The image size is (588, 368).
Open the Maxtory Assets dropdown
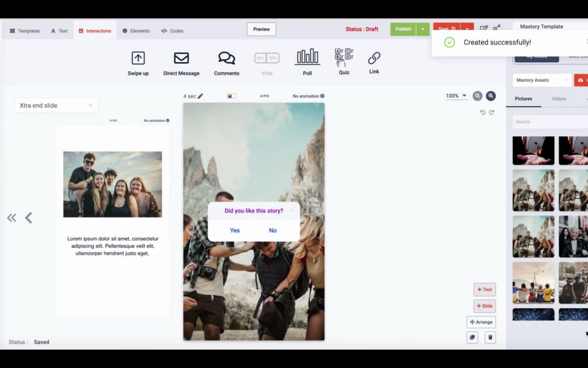click(542, 80)
